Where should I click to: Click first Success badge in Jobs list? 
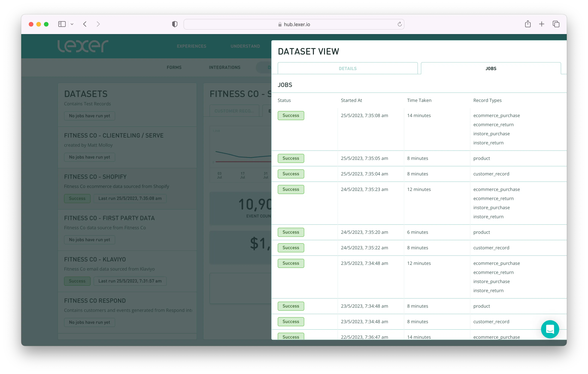[291, 116]
